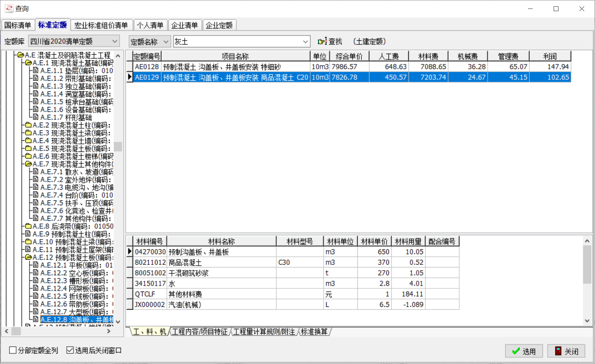The width and height of the screenshot is (595, 364).
Task: Click the 查找 search icon
Action: (x=322, y=42)
